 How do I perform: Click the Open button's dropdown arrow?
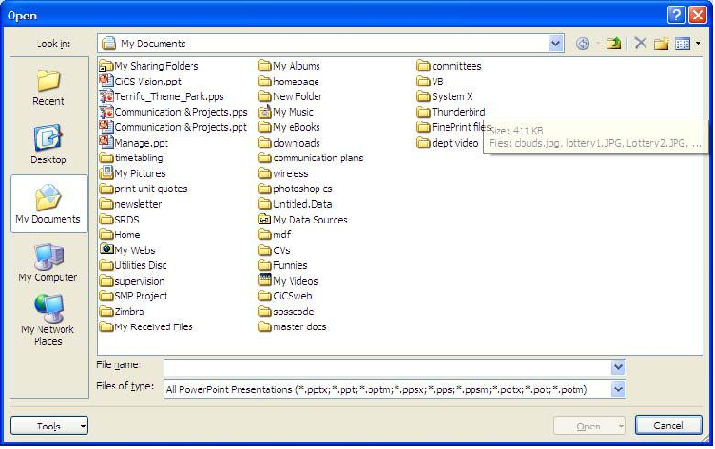[621, 426]
